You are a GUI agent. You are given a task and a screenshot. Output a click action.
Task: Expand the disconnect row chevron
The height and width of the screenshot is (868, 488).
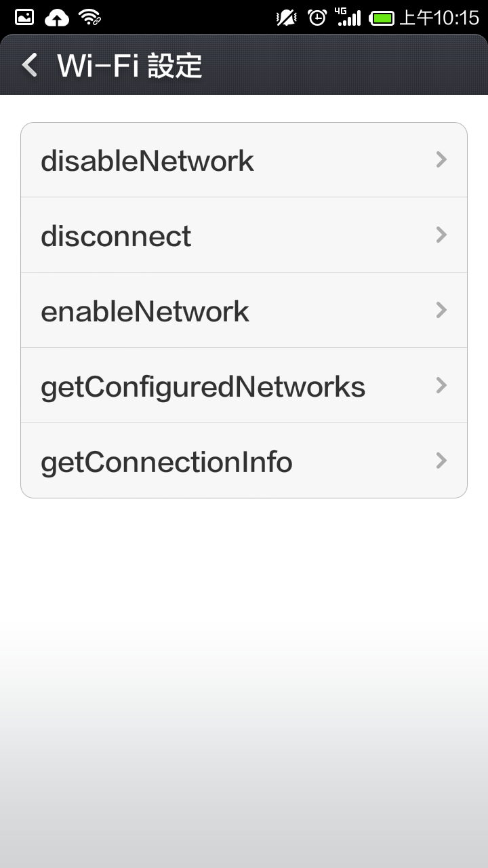click(441, 235)
